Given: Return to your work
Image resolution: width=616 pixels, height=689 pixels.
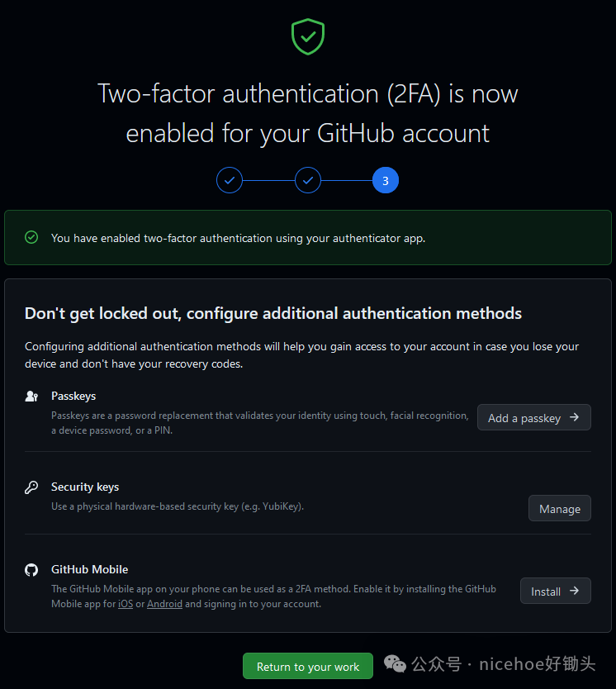Looking at the screenshot, I should click(307, 666).
